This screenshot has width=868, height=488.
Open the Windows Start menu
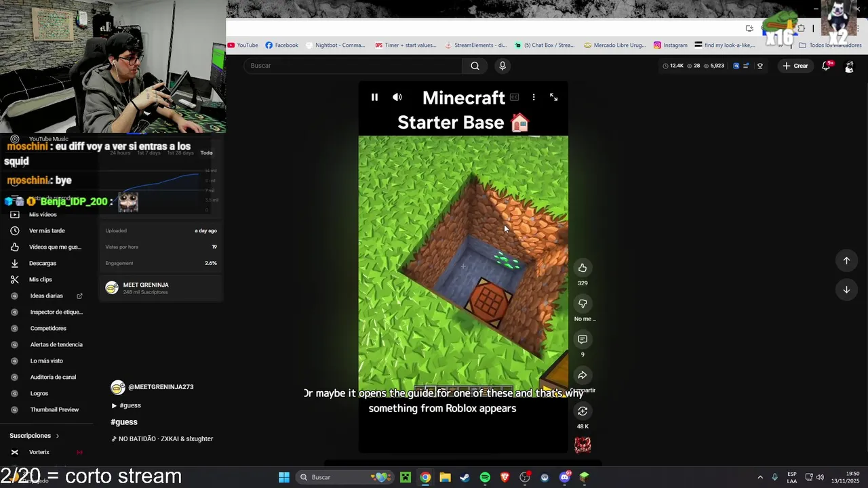point(284,477)
